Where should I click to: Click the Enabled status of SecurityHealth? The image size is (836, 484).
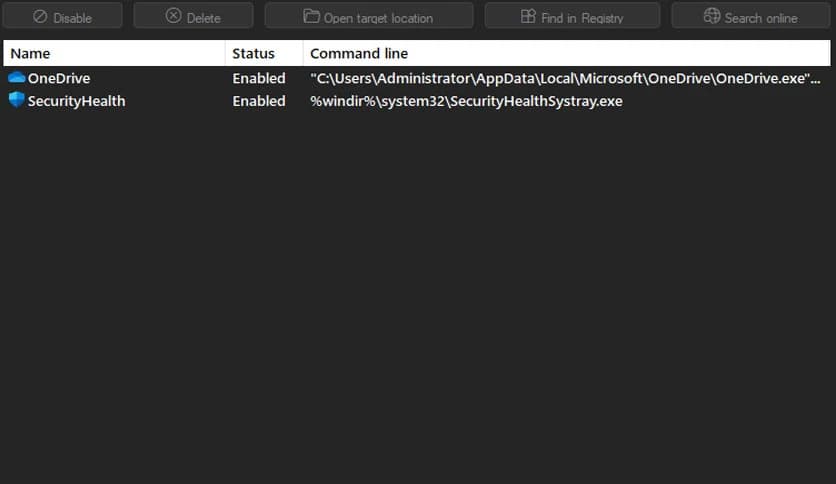point(259,101)
